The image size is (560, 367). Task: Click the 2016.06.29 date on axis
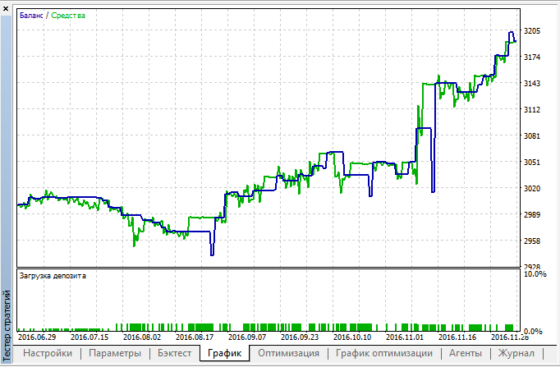(x=37, y=337)
